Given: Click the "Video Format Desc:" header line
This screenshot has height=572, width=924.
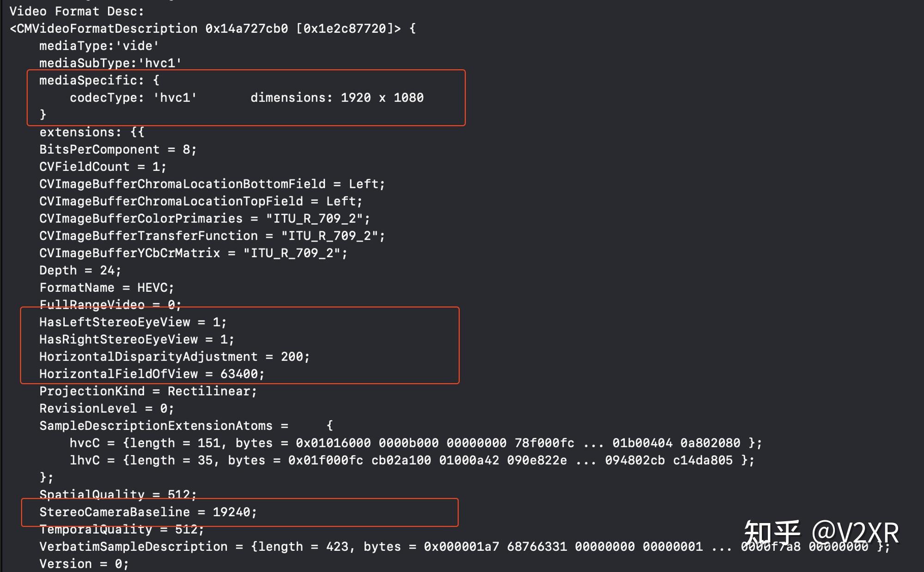Looking at the screenshot, I should coord(77,11).
